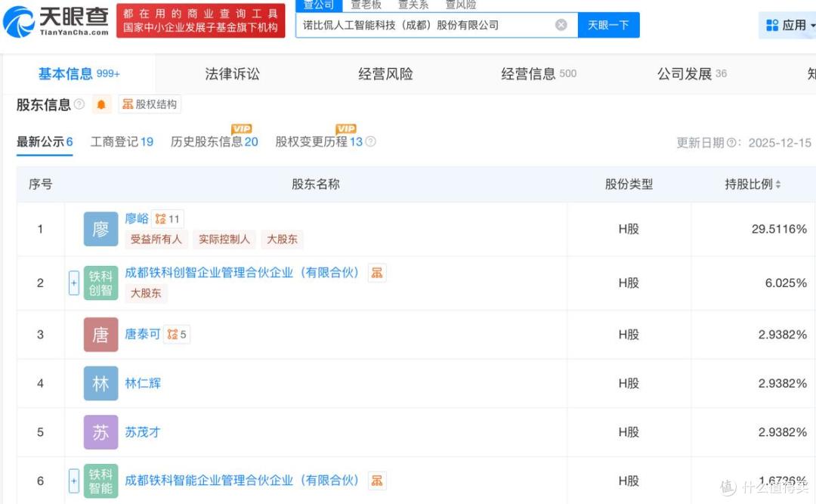Image resolution: width=816 pixels, height=504 pixels.
Task: Open the 法律诉讼 tab
Action: (x=232, y=74)
